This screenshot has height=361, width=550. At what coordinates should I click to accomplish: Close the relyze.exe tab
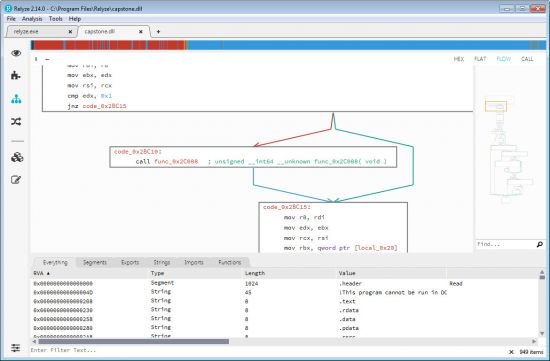[x=70, y=32]
